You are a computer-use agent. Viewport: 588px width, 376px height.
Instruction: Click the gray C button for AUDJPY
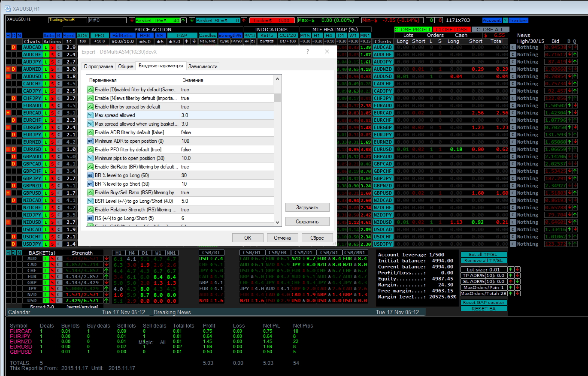pos(59,62)
